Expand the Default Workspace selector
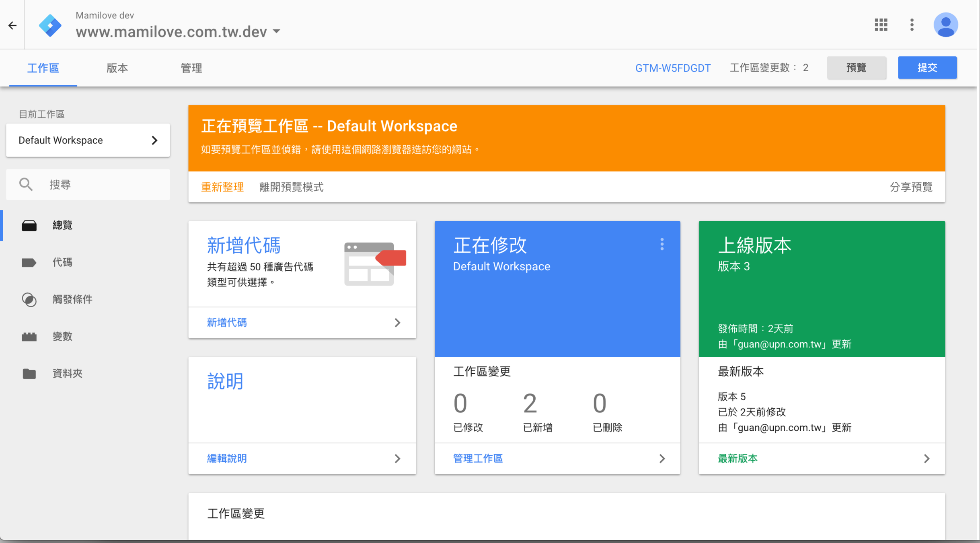 88,140
